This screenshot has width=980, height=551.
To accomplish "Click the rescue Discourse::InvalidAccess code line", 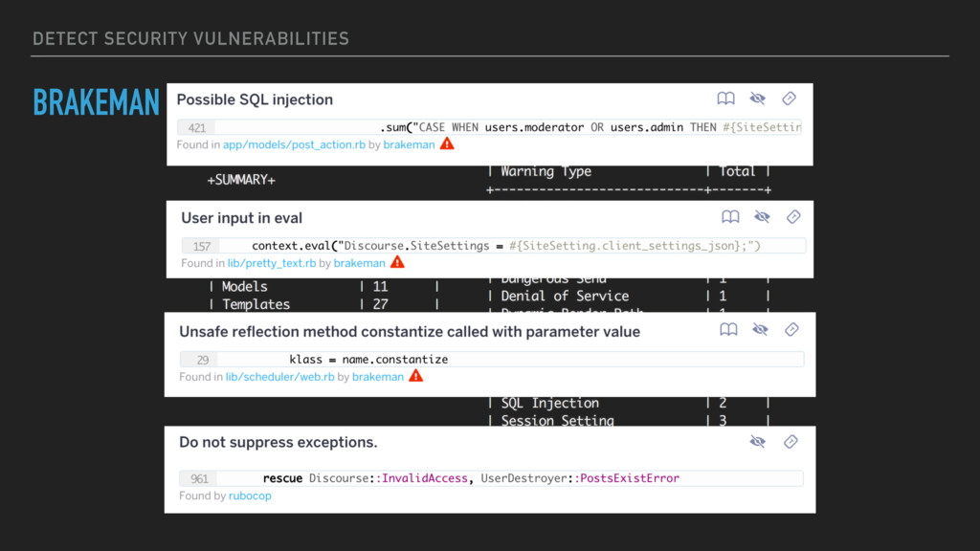I will [x=471, y=478].
